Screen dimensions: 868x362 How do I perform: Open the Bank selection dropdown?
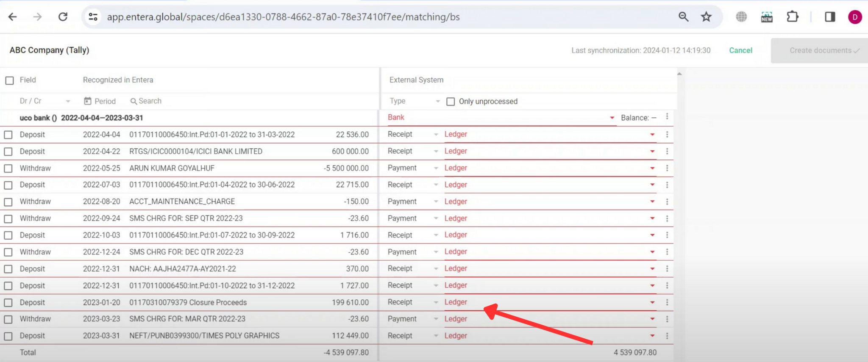(x=612, y=118)
